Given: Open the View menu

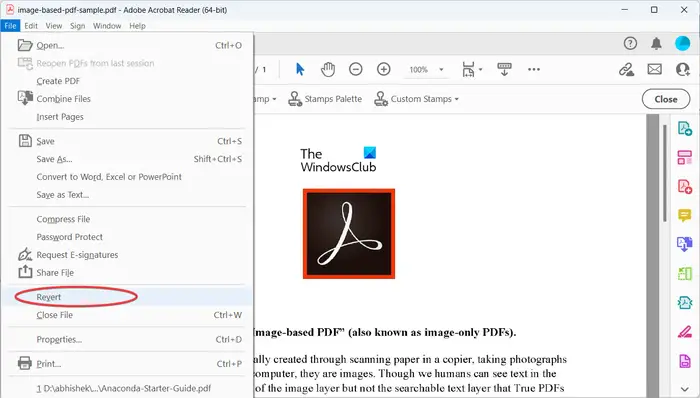Looking at the screenshot, I should 54,26.
